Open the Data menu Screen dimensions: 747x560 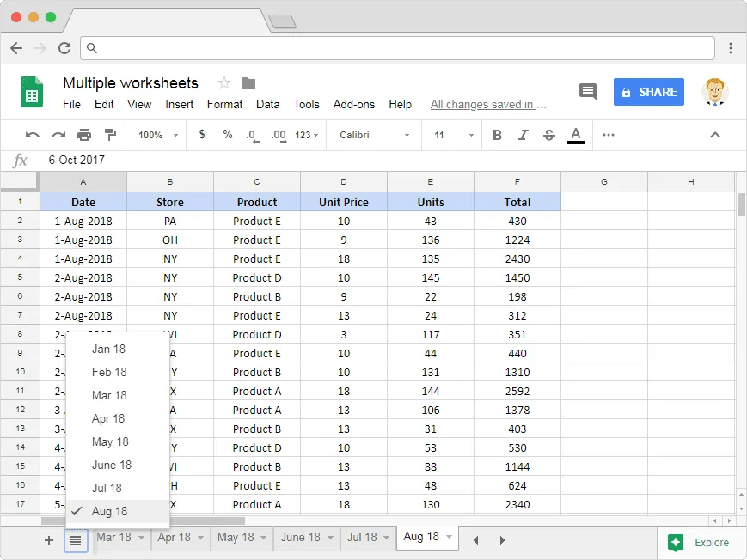point(267,104)
